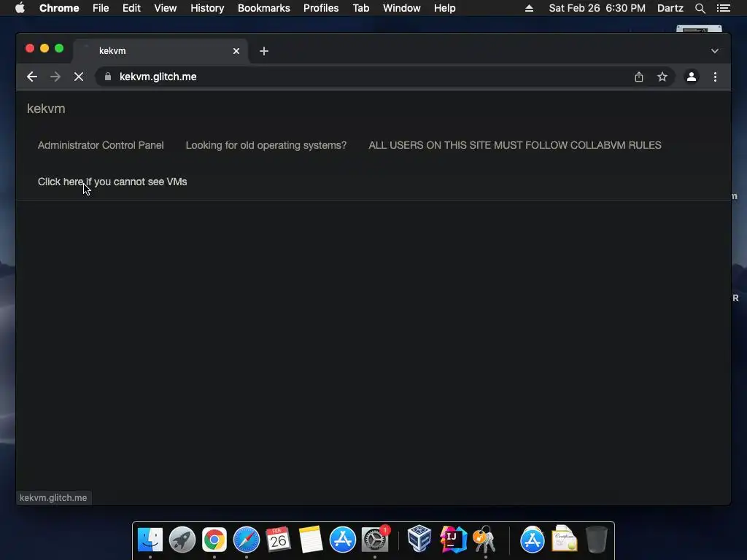
Task: Open Administrator Control Panel link
Action: coord(101,145)
